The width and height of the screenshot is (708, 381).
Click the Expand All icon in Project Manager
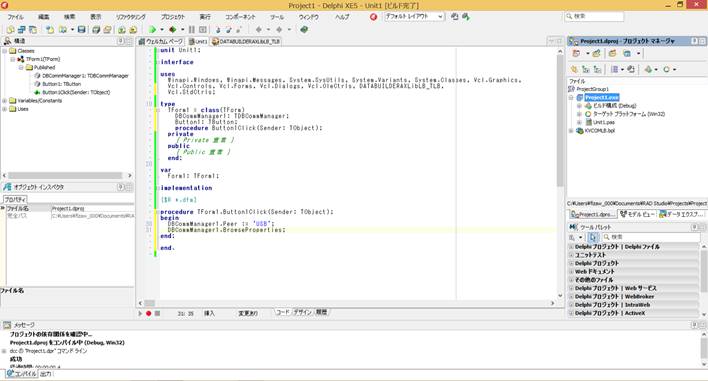[586, 70]
